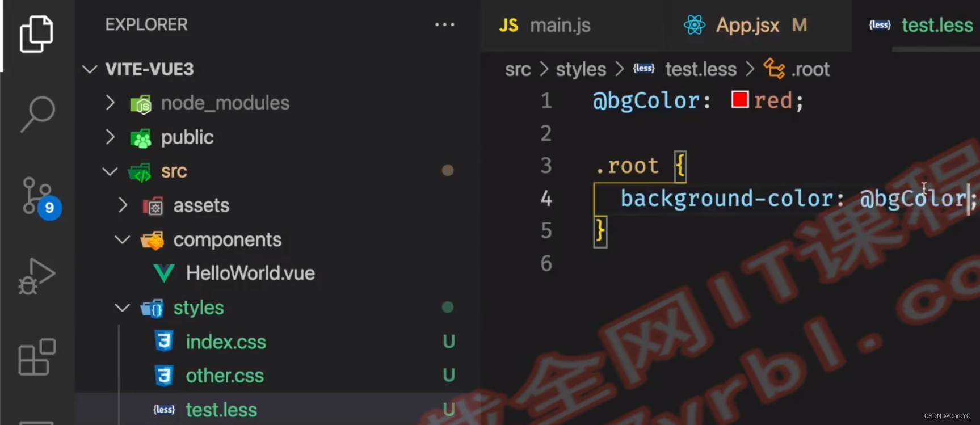Expand the public folder chevron

point(110,137)
